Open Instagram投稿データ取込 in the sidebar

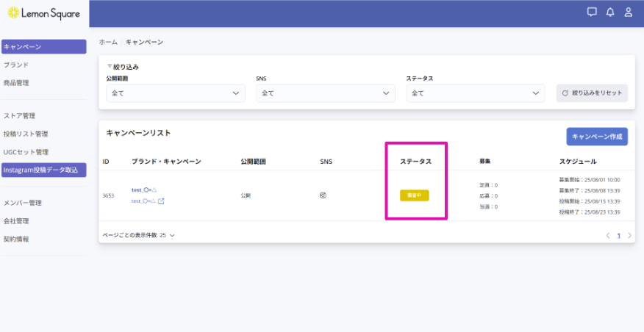[43, 170]
